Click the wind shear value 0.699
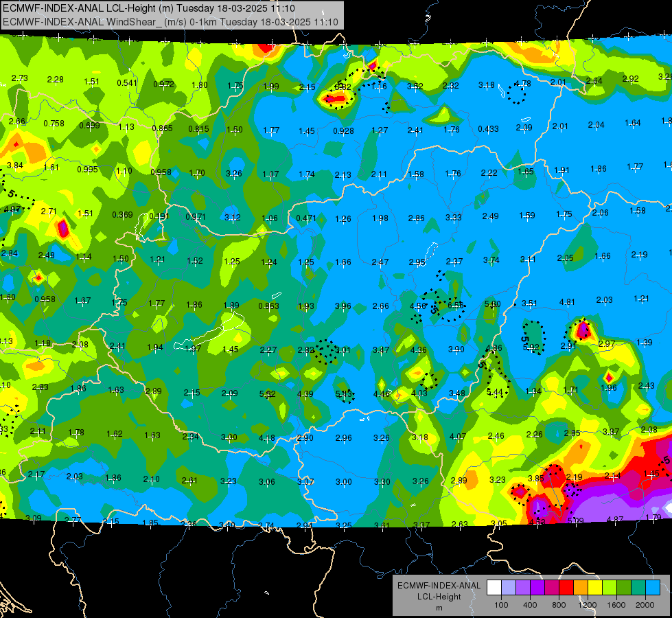The width and height of the screenshot is (672, 618). click(x=89, y=126)
